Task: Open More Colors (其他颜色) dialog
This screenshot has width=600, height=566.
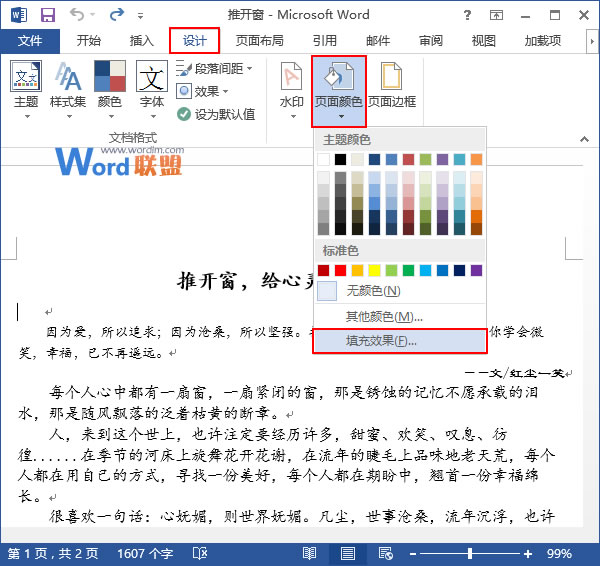Action: 399,316
